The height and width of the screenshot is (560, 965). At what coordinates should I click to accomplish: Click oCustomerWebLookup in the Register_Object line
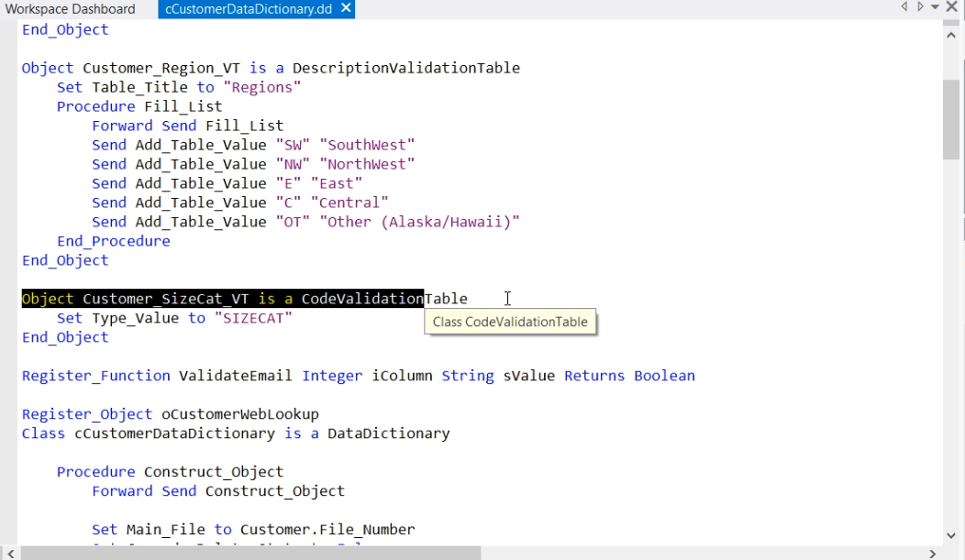pos(240,414)
